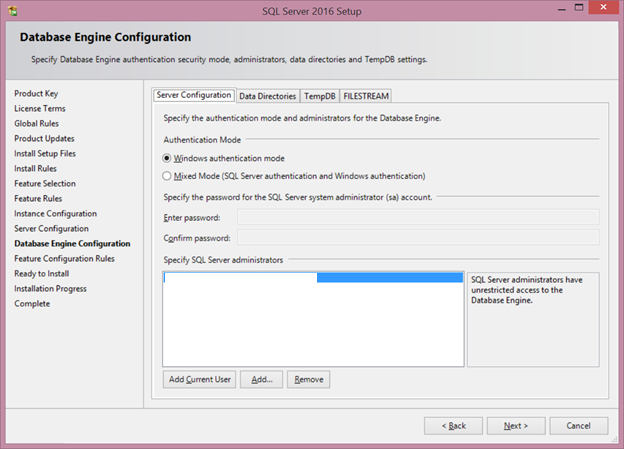This screenshot has height=449, width=625.
Task: Click Server Configuration step in sidebar
Action: coord(51,228)
